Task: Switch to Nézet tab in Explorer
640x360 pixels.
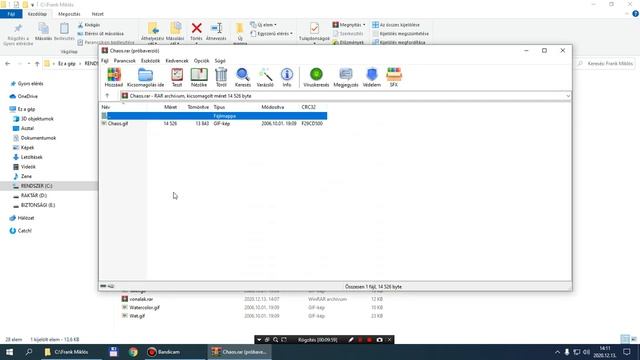Action: 98,14
